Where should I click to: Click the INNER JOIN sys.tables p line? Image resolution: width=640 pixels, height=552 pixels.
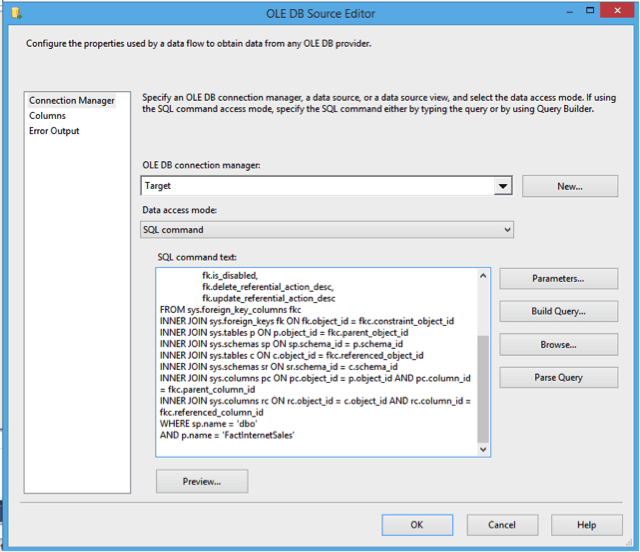coord(284,332)
